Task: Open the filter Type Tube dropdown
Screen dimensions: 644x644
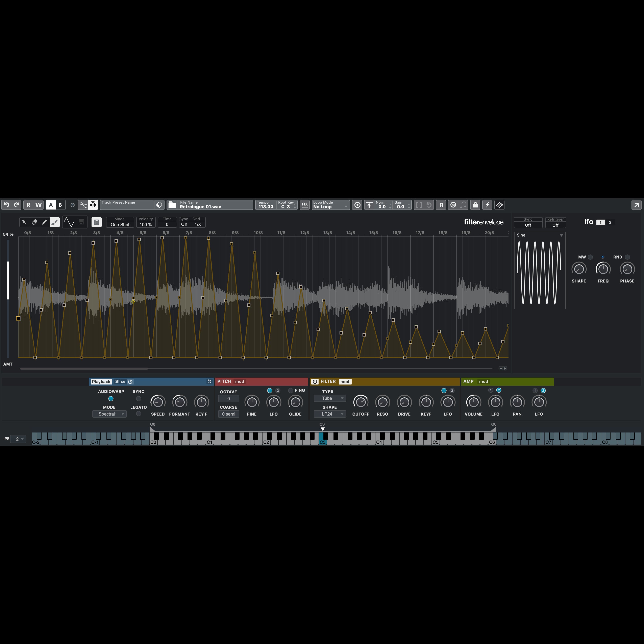Action: 330,398
